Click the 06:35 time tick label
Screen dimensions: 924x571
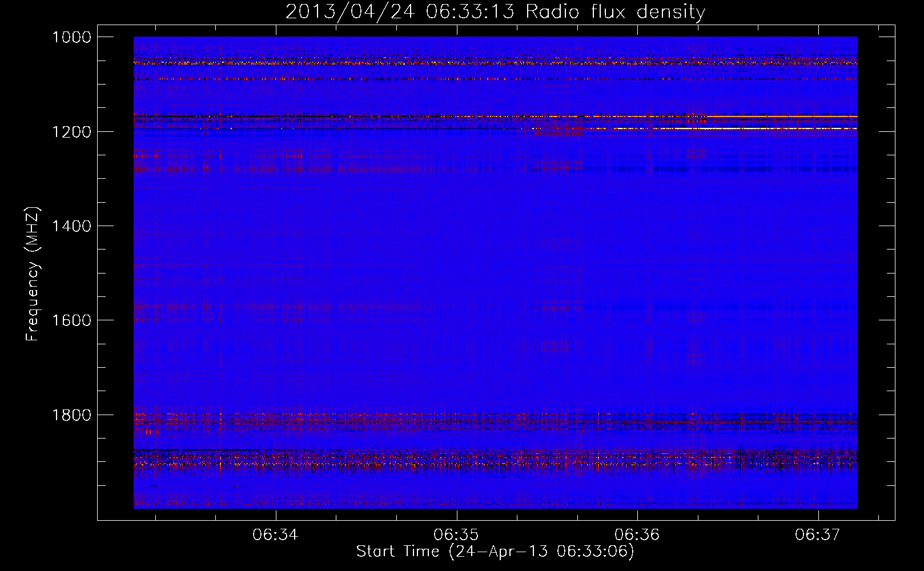pyautogui.click(x=456, y=535)
